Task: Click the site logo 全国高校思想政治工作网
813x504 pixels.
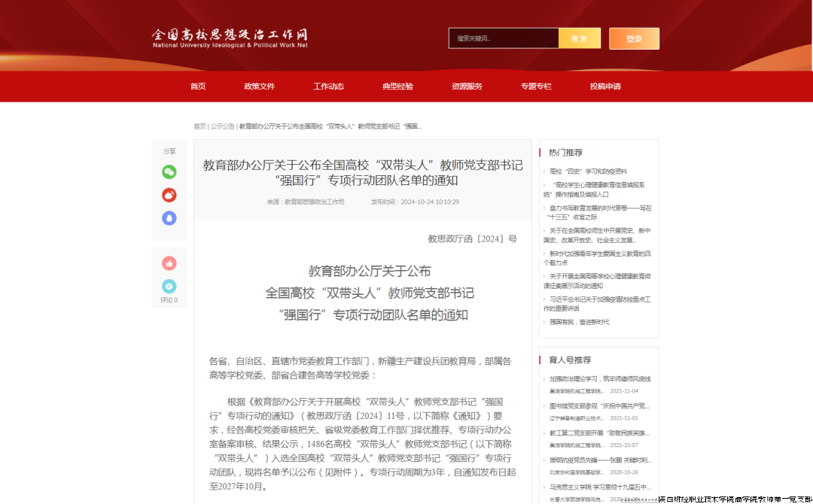Action: tap(230, 38)
